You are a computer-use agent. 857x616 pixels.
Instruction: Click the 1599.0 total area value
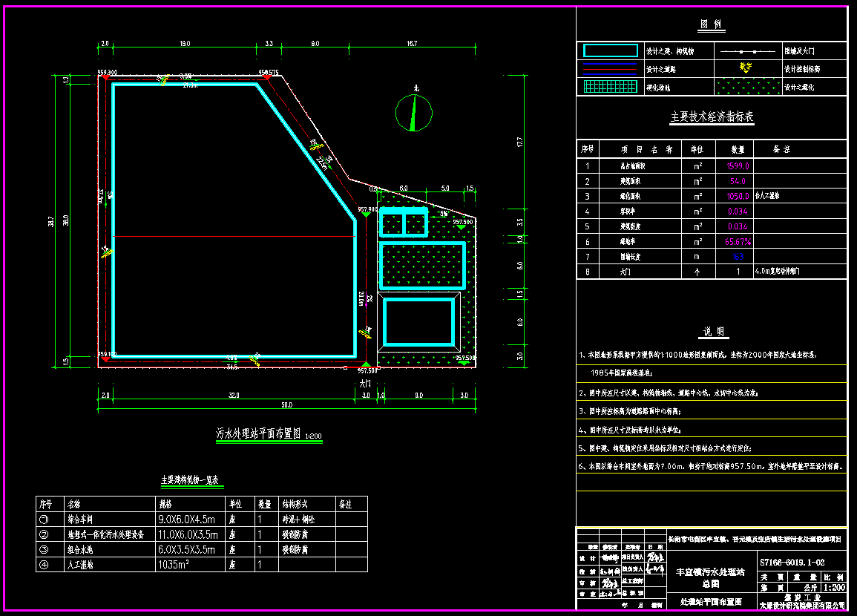(737, 167)
